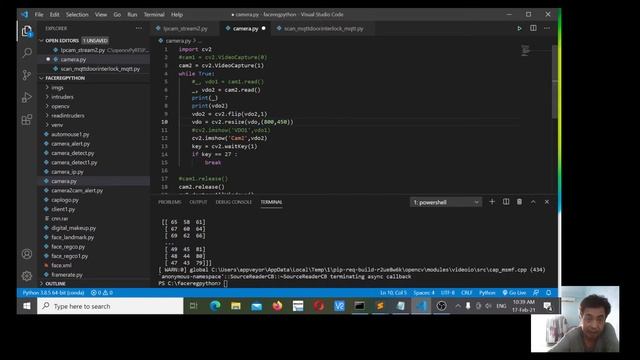Expand the opencv folder

(60, 106)
